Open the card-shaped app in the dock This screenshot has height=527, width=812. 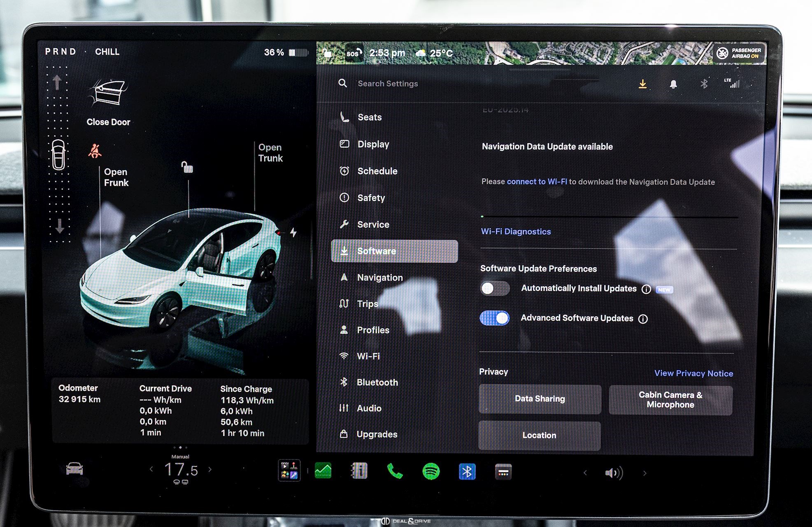503,472
